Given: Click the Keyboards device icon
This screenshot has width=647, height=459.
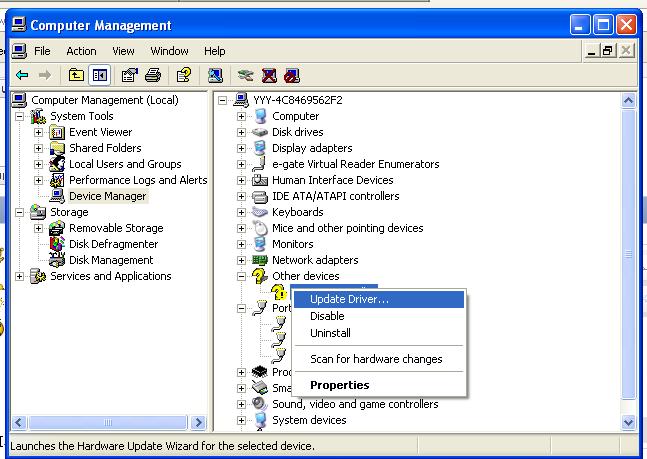Looking at the screenshot, I should click(x=260, y=212).
